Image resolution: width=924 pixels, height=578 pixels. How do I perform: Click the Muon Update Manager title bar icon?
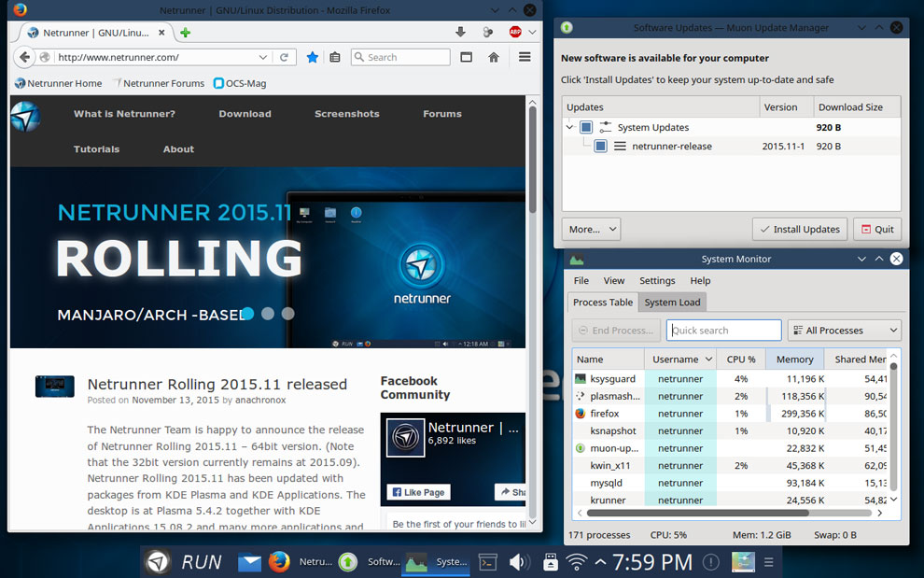(567, 27)
